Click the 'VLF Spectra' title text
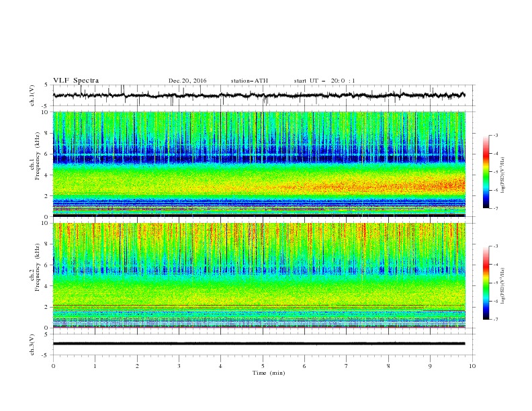Viewport: 532px width, 411px height. point(76,81)
